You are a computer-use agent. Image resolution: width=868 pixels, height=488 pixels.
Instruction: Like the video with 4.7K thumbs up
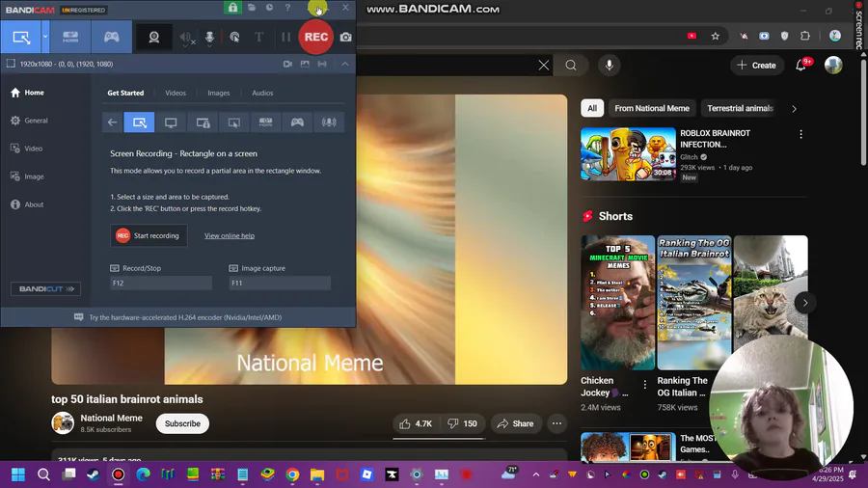pyautogui.click(x=416, y=423)
